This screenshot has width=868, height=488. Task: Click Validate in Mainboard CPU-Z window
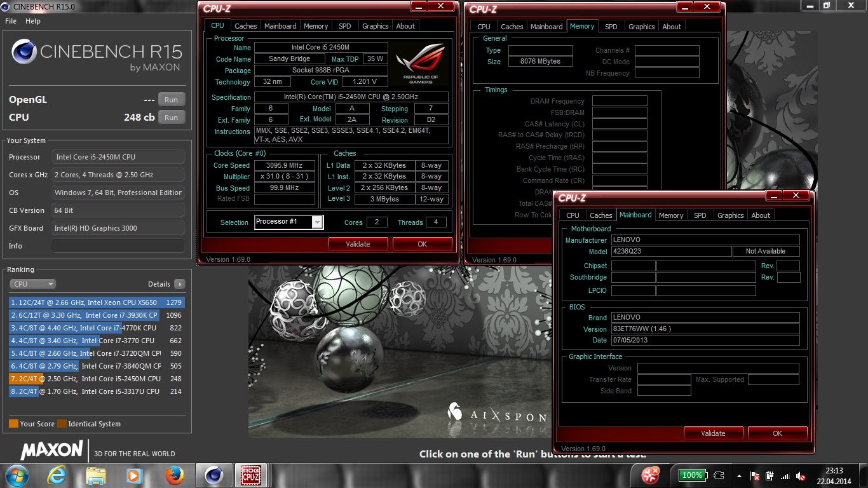coord(713,433)
